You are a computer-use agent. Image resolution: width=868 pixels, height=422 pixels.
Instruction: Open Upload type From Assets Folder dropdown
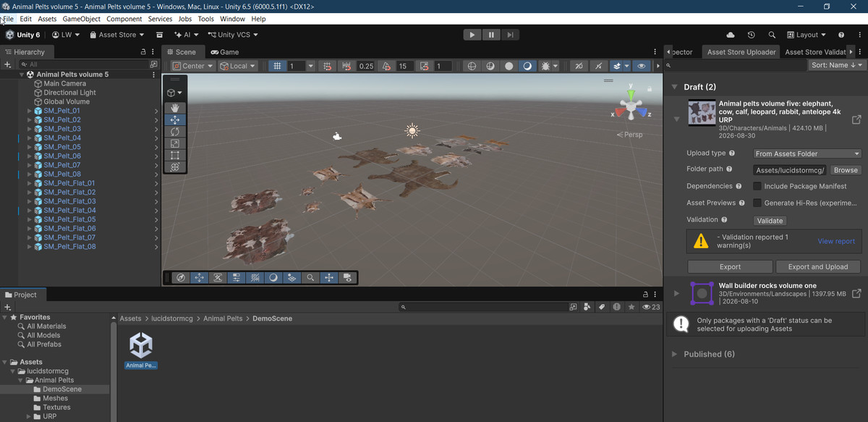point(807,153)
